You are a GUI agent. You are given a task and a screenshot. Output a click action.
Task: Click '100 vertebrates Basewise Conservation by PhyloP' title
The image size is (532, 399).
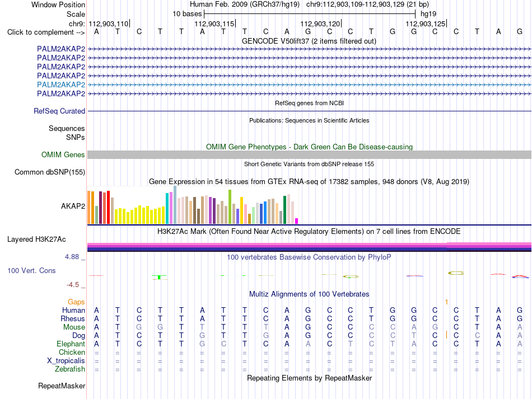point(309,257)
